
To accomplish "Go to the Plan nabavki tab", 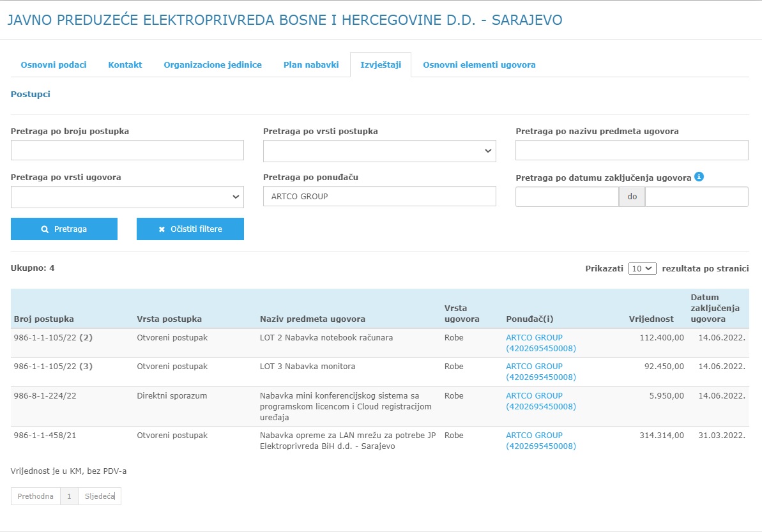I will point(311,65).
